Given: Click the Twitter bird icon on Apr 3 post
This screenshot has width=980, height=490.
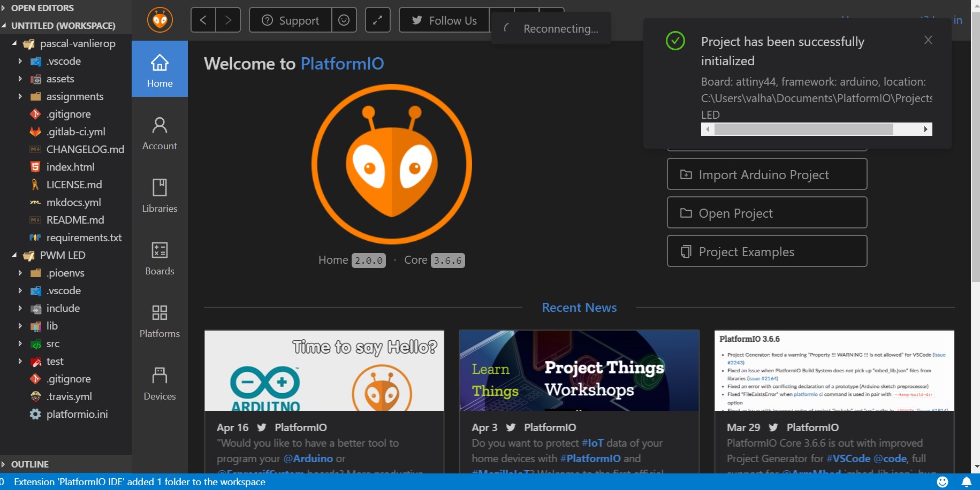Looking at the screenshot, I should tap(511, 427).
